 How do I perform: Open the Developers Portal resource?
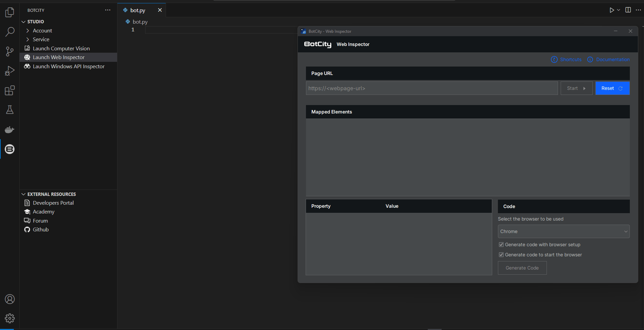click(x=53, y=203)
